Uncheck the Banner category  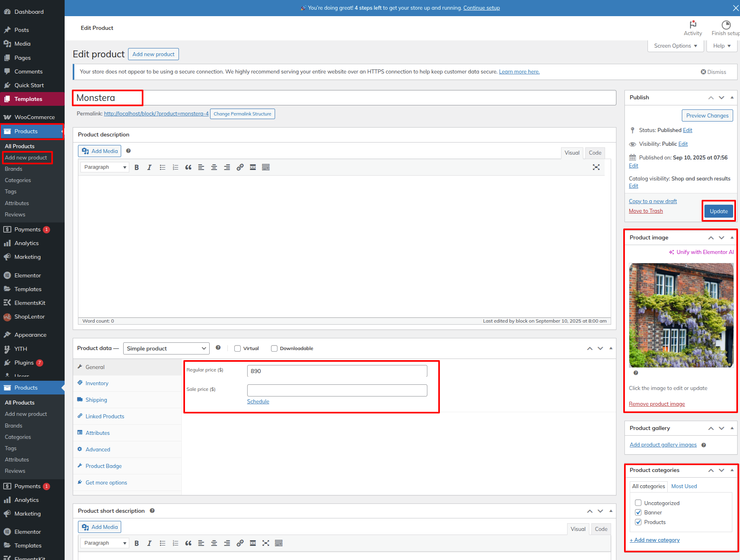[x=638, y=512]
